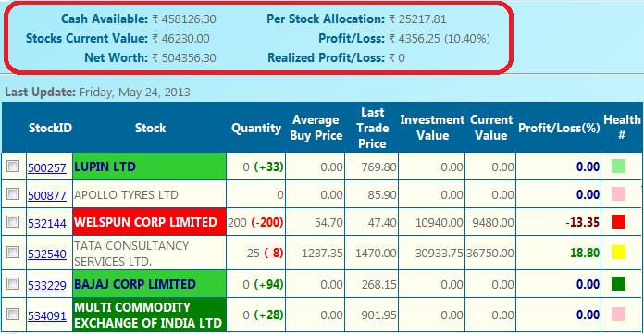Image resolution: width=644 pixels, height=334 pixels.
Task: Open stock ID link 532540
Action: 47,254
